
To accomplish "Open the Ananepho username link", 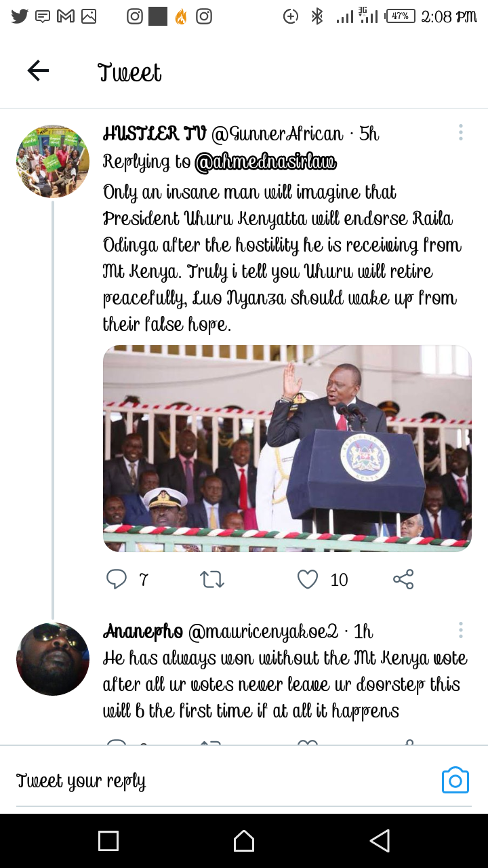I will (x=142, y=632).
